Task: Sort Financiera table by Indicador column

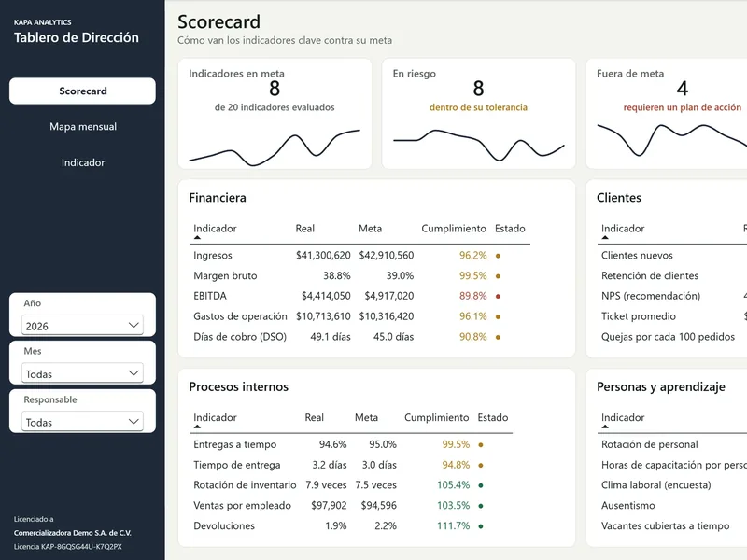Action: click(x=215, y=229)
